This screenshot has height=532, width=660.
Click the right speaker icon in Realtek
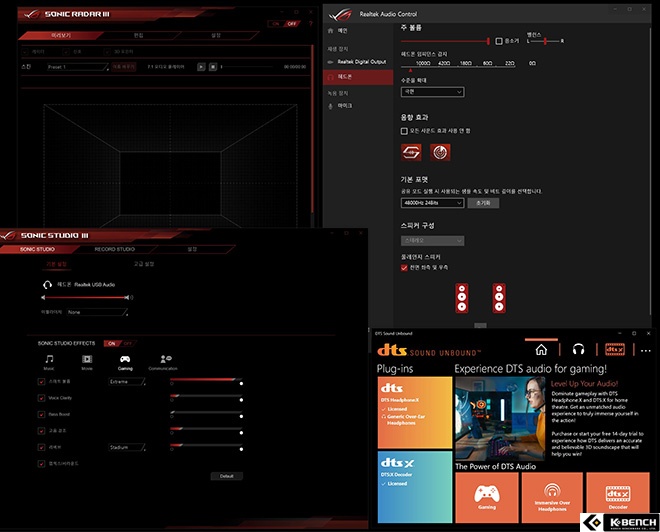coord(499,298)
